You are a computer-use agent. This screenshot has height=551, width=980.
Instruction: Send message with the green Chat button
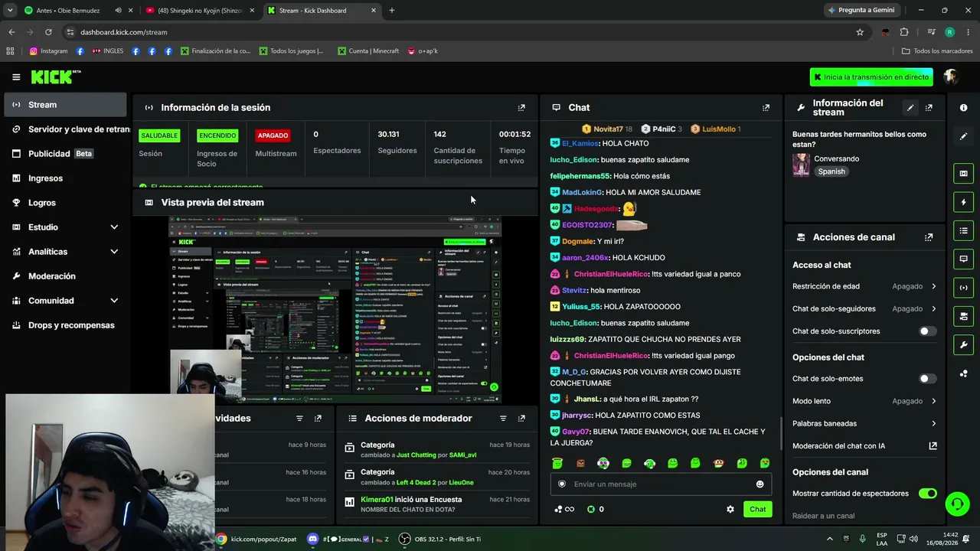(x=757, y=509)
